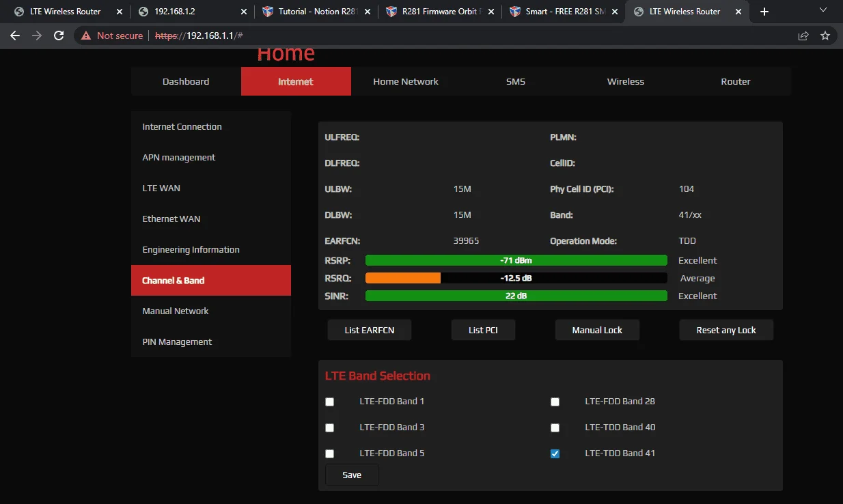
Task: Open Engineering Information in the sidebar
Action: pyautogui.click(x=211, y=249)
